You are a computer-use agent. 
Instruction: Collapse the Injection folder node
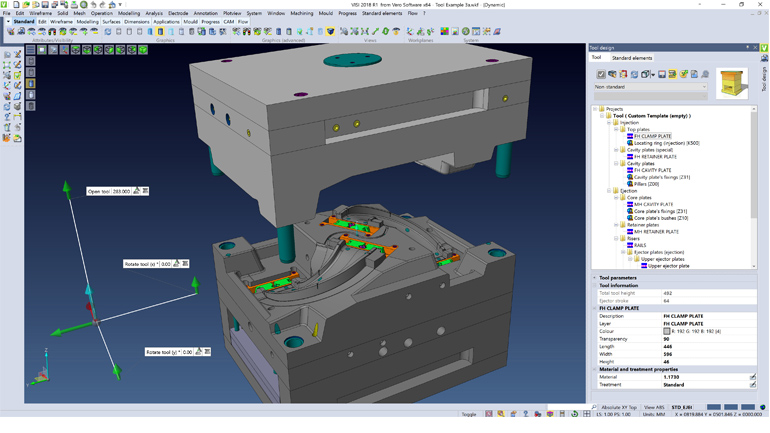(609, 123)
